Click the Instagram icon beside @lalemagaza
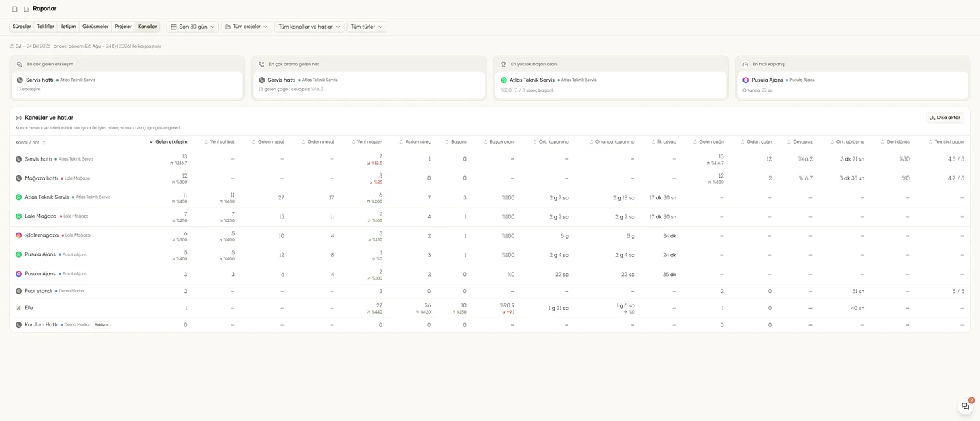980x421 pixels. (19, 235)
